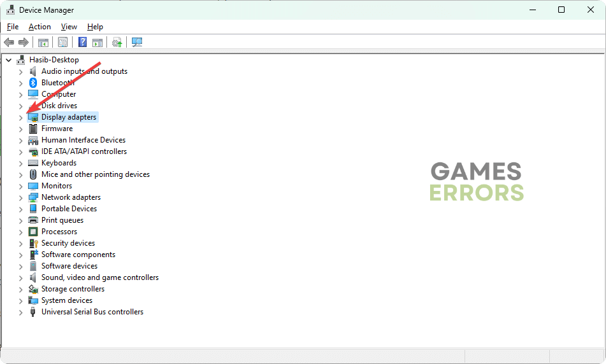Select Mice and other pointing devices
Viewport: 606px width, 364px height.
point(96,174)
